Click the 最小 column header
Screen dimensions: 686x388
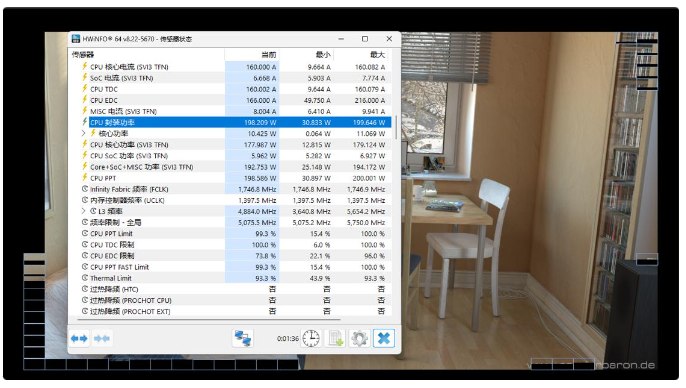click(x=307, y=55)
